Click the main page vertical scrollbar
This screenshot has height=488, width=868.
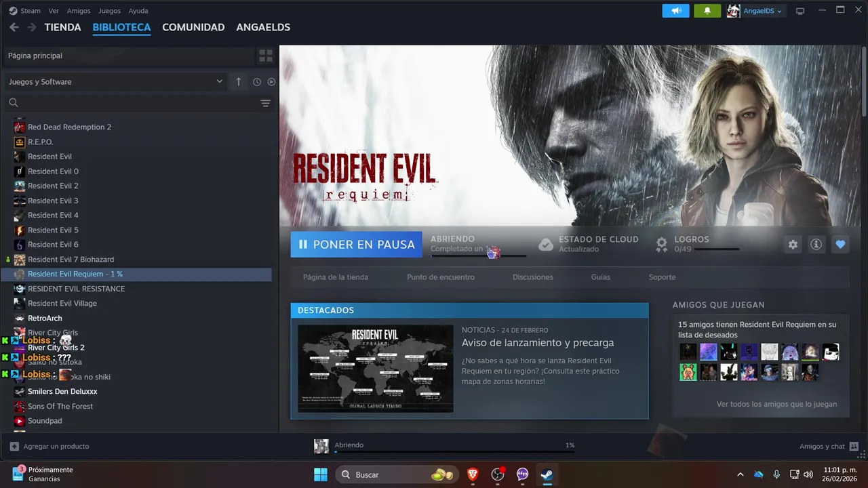pos(864,81)
